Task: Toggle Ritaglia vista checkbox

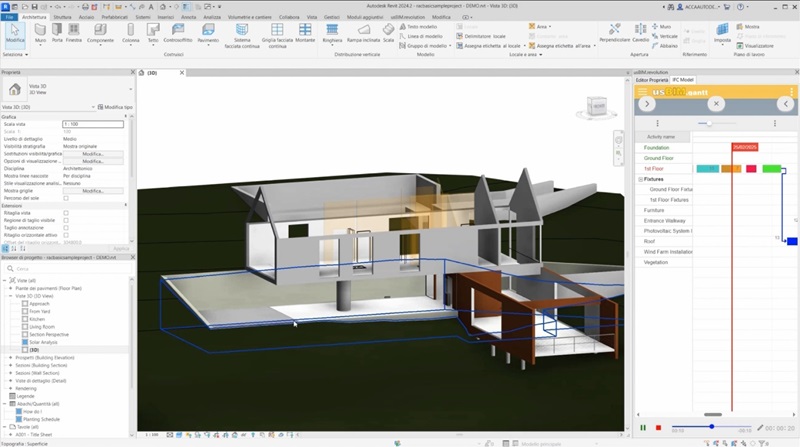Action: pyautogui.click(x=66, y=213)
